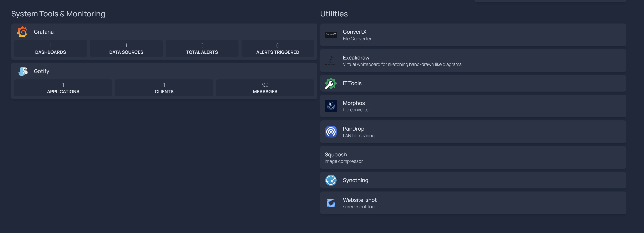Click the System Tools & Monitoring heading

pyautogui.click(x=58, y=14)
